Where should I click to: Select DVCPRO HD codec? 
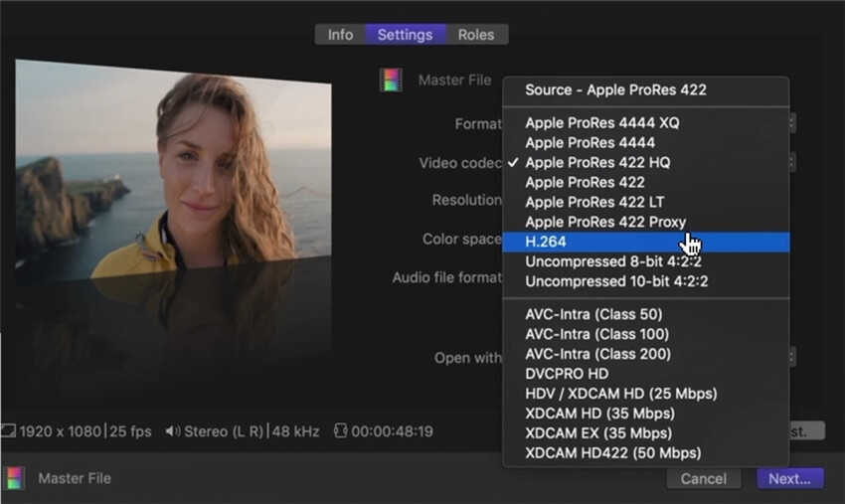(645, 374)
